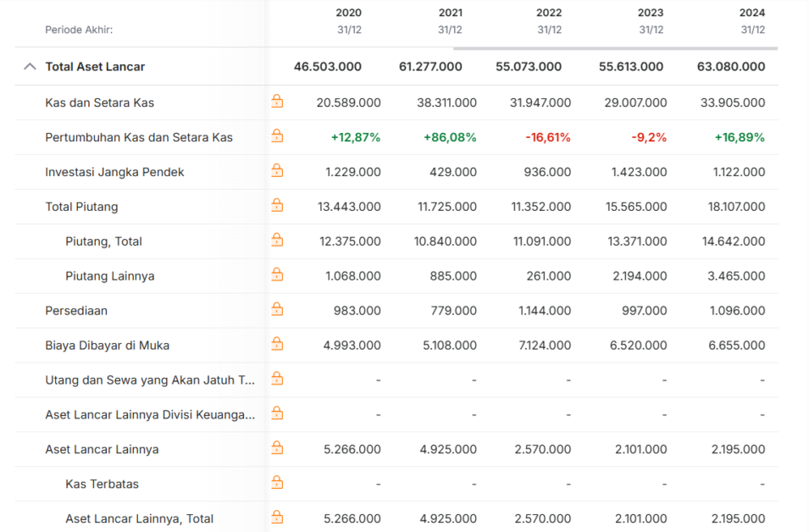Click lock icon beside Kas dan Setara Kas
809x532 pixels.
click(x=277, y=101)
